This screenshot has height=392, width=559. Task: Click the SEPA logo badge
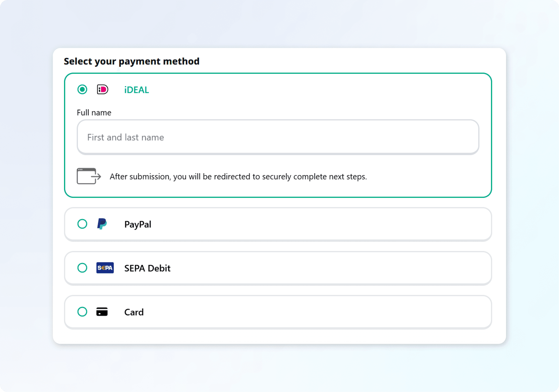(105, 268)
